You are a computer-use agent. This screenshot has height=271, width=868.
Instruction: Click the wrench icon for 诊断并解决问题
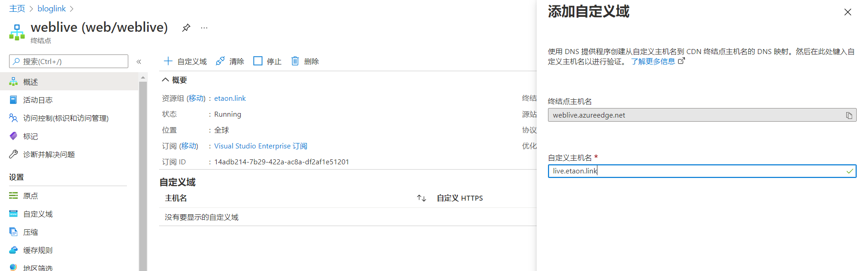tap(14, 154)
